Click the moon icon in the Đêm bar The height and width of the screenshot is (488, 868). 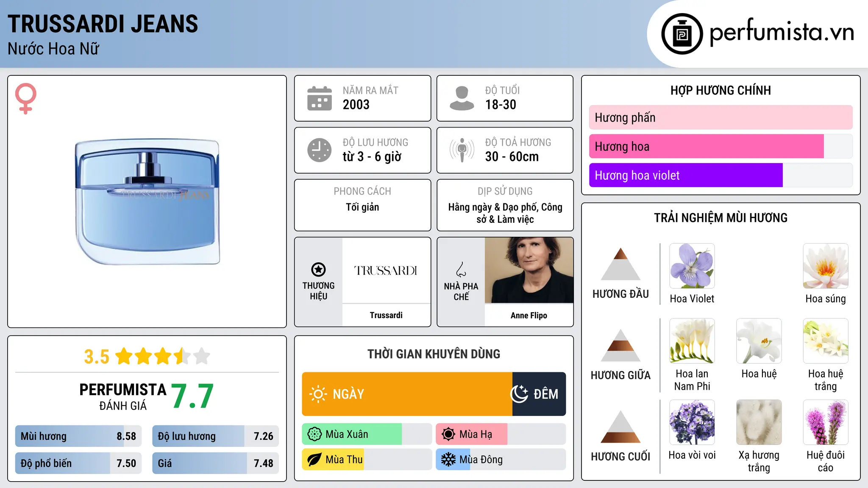[x=519, y=394]
